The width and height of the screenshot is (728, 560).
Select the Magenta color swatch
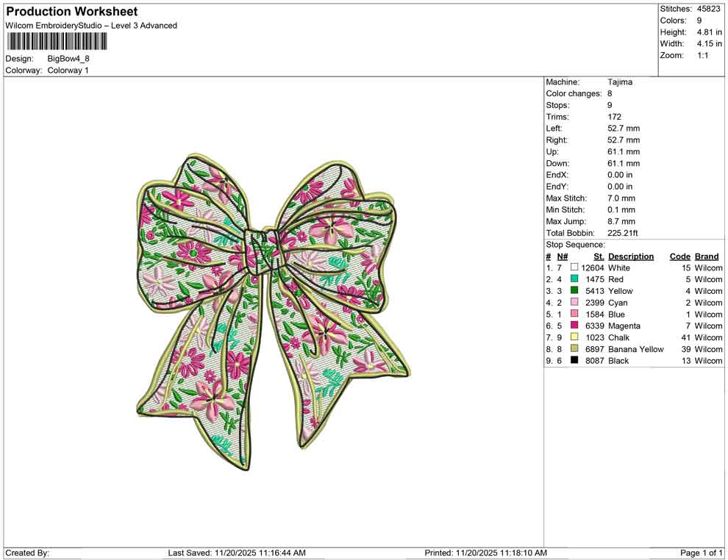(574, 326)
